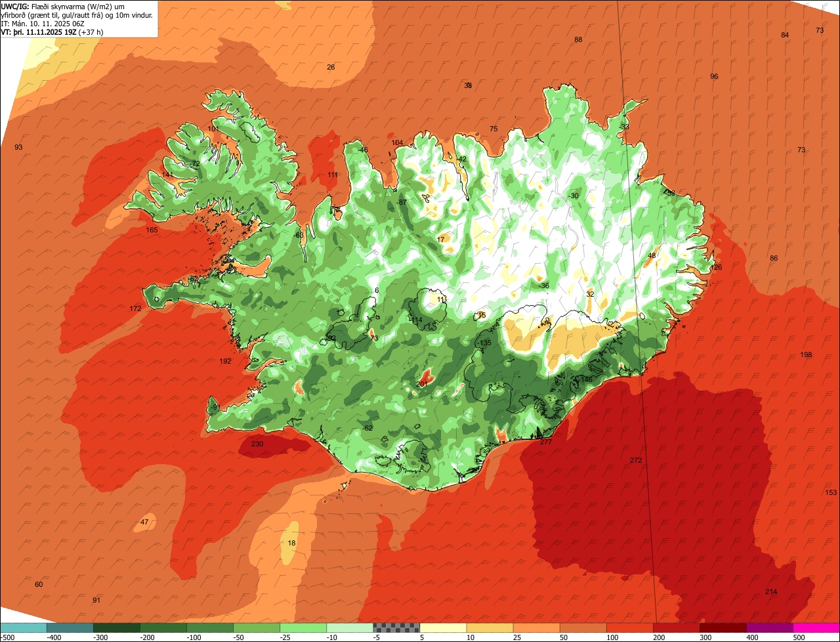Click the map value '104' off the north coast

[397, 142]
